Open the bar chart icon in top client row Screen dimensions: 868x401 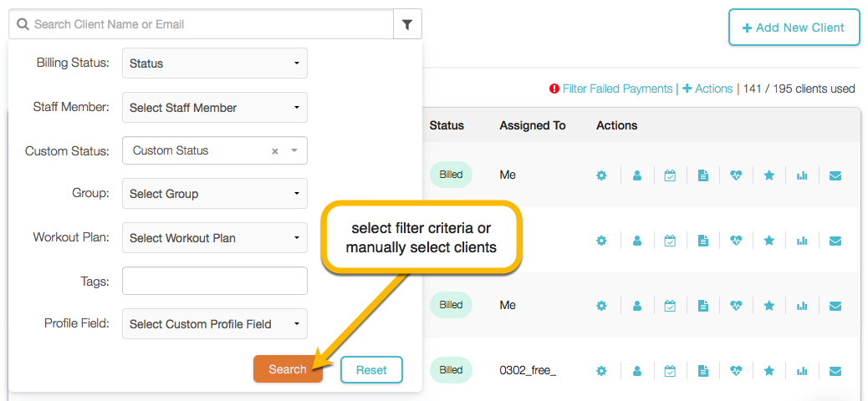click(802, 175)
